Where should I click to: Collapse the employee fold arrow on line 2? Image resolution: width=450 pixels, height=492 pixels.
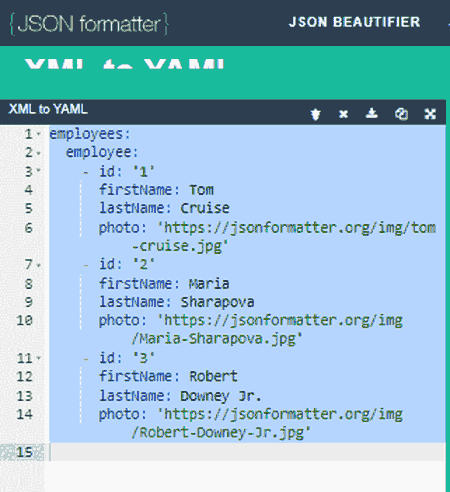(x=39, y=153)
